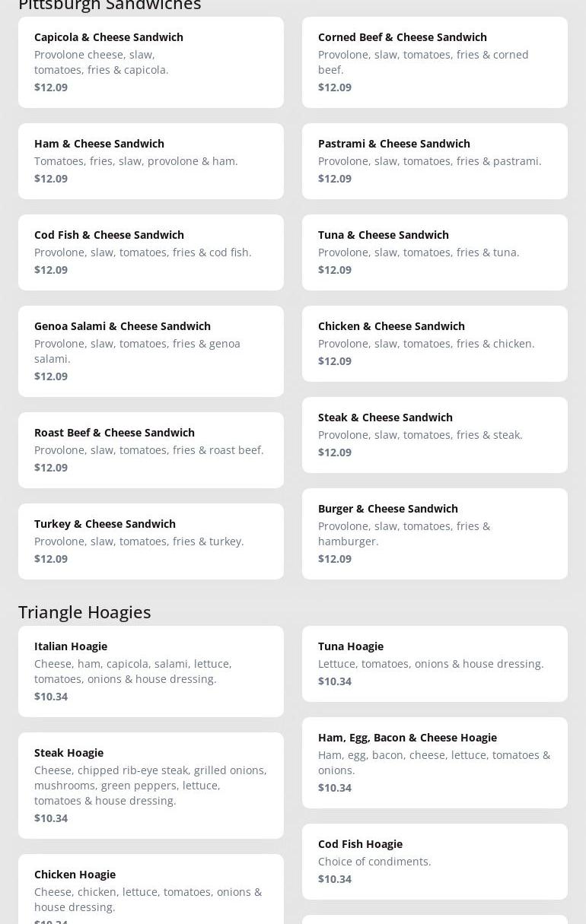This screenshot has width=586, height=924.
Task: Open the Pastrami & Cheese Sandwich item
Action: tap(435, 160)
